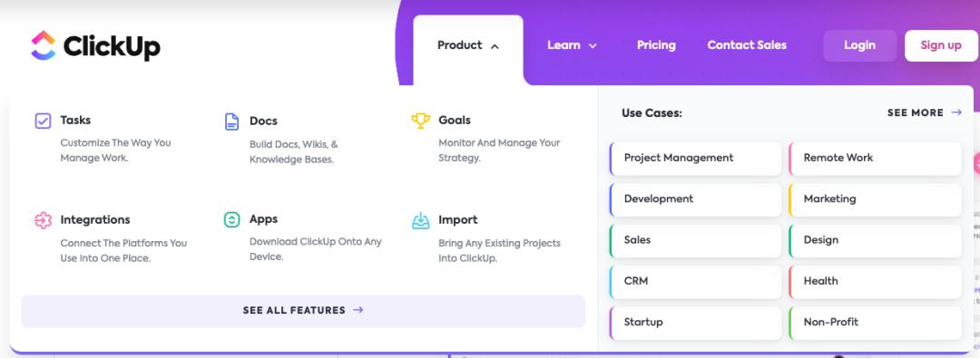Select the Remote Work use case
Viewport: 980px width, 358px height.
coord(876,158)
